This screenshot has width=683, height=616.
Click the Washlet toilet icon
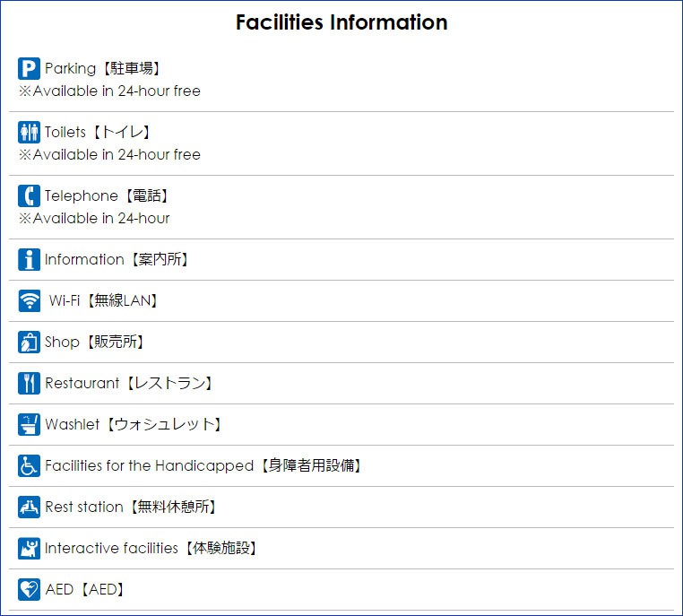click(x=29, y=424)
